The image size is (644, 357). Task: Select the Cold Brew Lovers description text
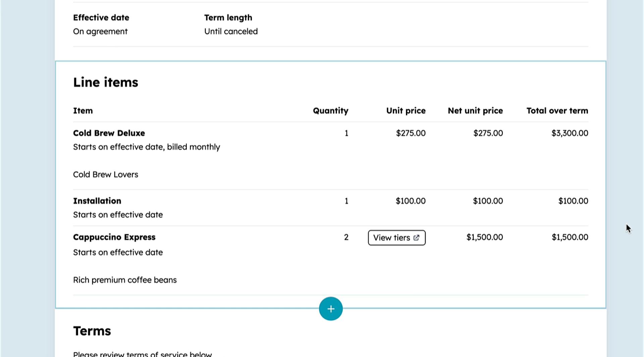106,174
